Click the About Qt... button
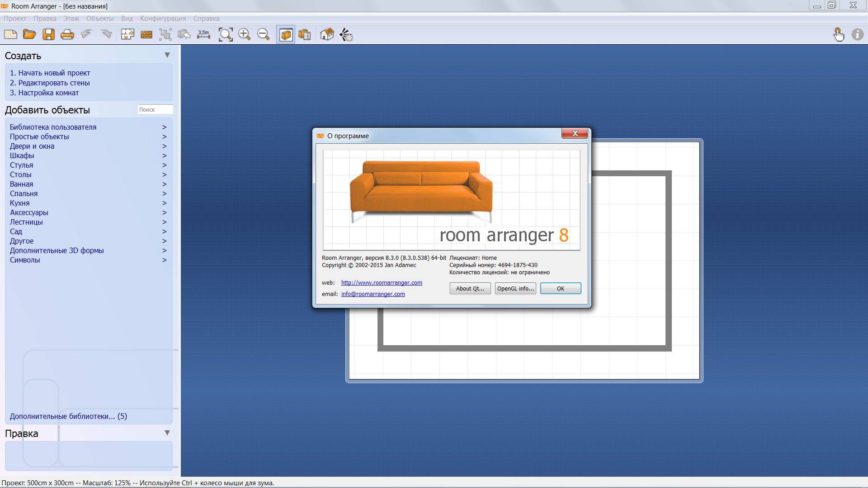The image size is (868, 488). click(470, 288)
